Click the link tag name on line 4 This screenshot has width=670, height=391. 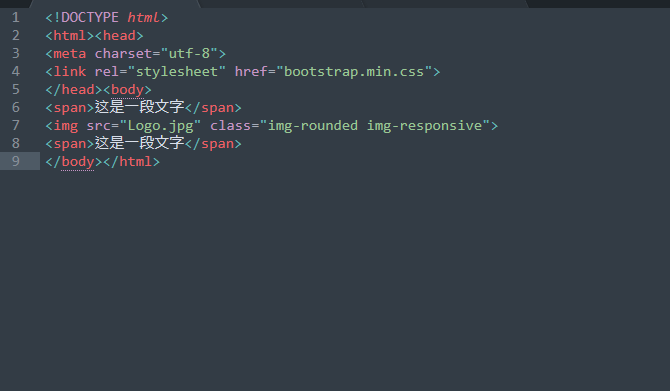pos(70,71)
